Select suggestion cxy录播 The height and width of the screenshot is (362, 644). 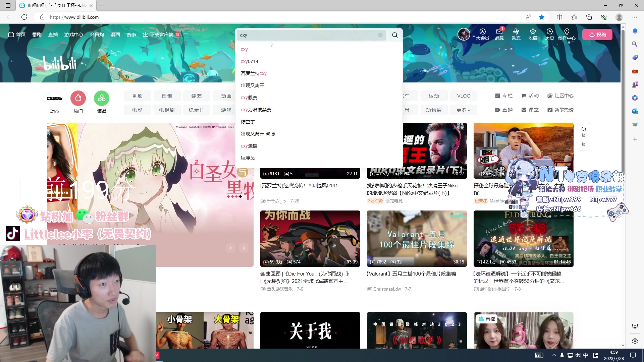click(x=319, y=146)
